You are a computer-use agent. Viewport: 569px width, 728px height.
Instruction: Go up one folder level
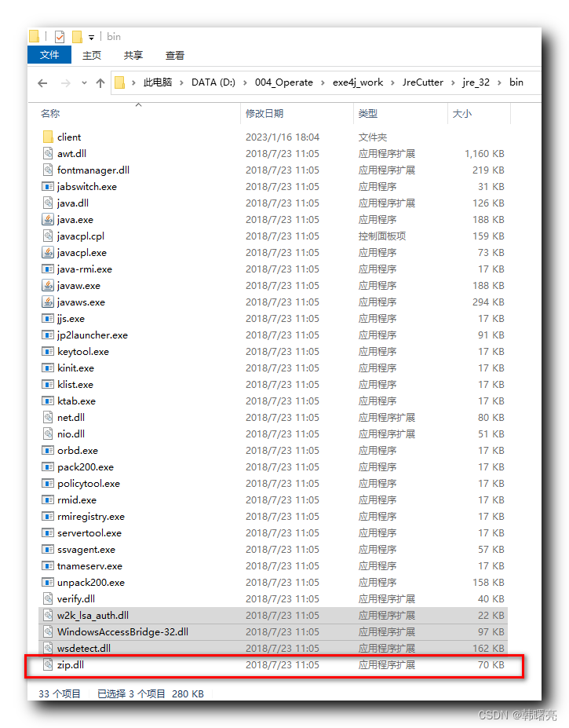[100, 83]
